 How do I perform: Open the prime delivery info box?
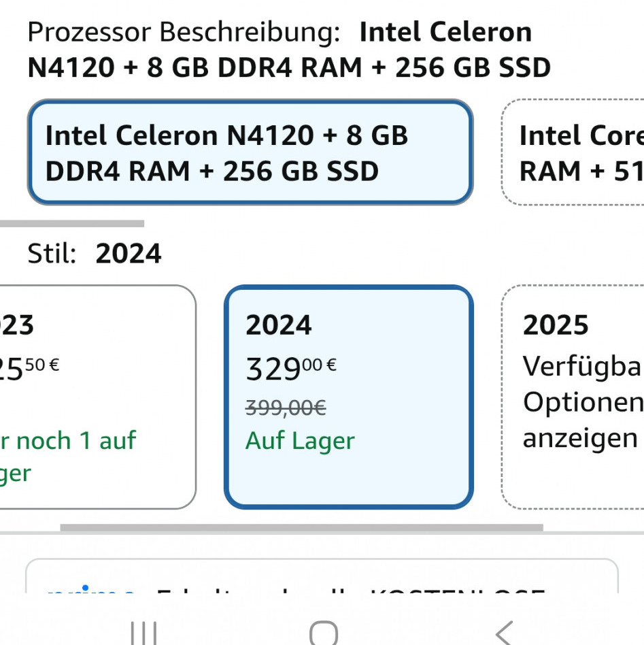(321, 578)
